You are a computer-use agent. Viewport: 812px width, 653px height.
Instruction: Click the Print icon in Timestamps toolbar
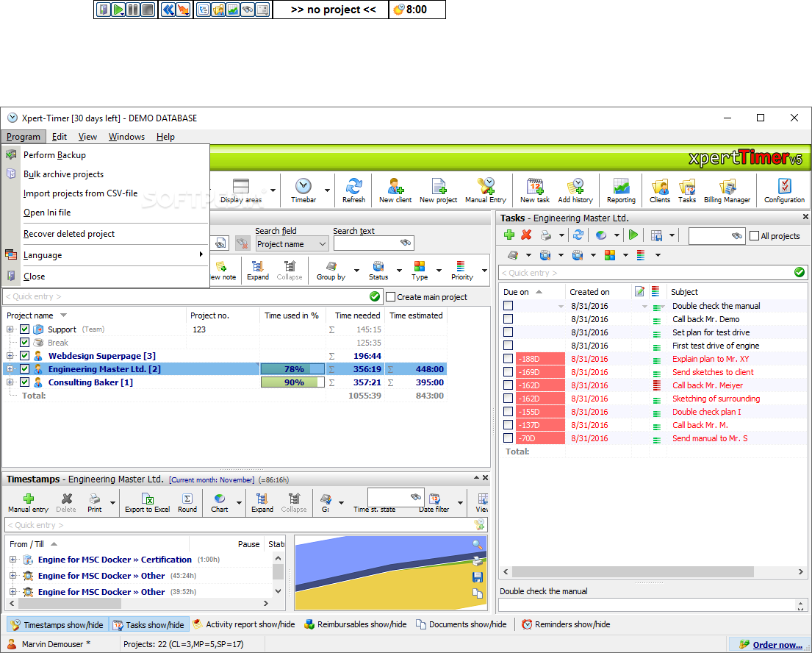[x=94, y=503]
